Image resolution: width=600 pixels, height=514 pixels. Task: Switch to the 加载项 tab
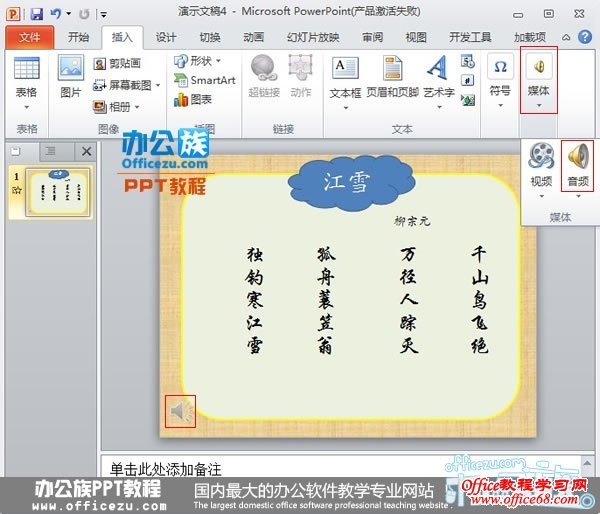tap(530, 37)
